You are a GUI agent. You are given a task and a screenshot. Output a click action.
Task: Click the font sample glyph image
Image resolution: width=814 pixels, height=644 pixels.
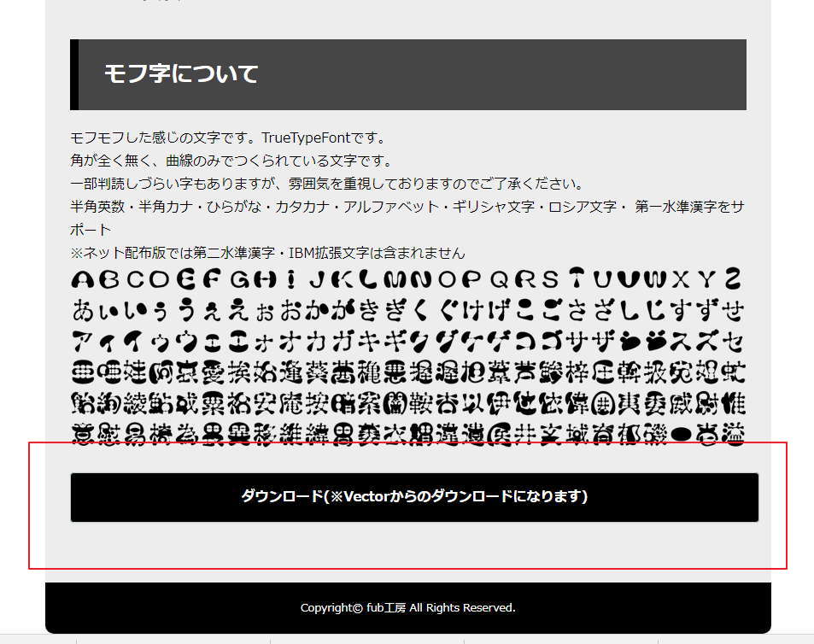tap(408, 356)
